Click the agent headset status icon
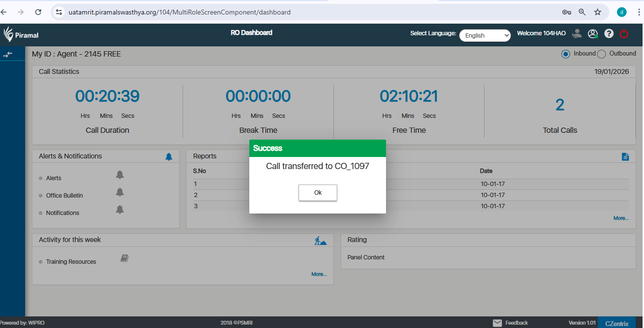 (576, 34)
